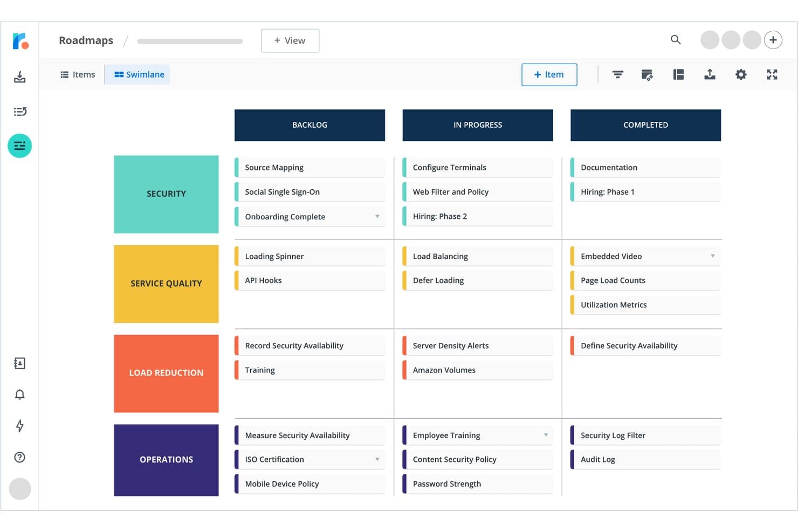Click the COMPLETED column header
798x532 pixels.
pos(645,125)
